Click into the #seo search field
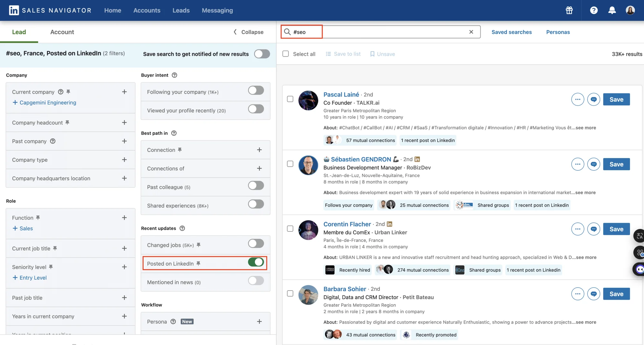The width and height of the screenshot is (644, 345). pos(380,32)
